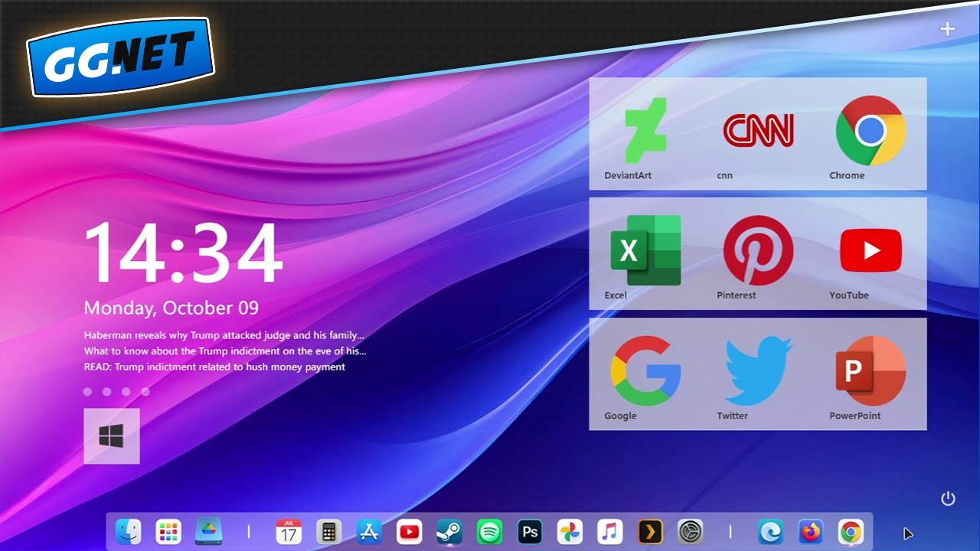
Task: Open the YouTube tile in the panel
Action: [871, 254]
